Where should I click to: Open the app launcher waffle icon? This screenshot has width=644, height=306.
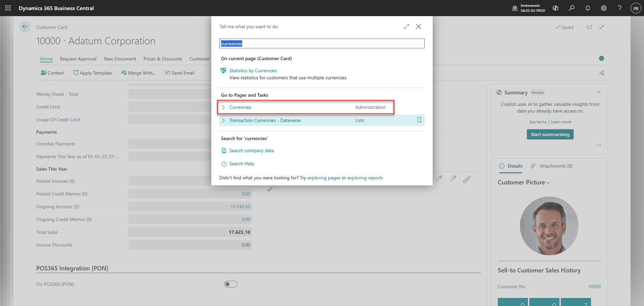8,8
